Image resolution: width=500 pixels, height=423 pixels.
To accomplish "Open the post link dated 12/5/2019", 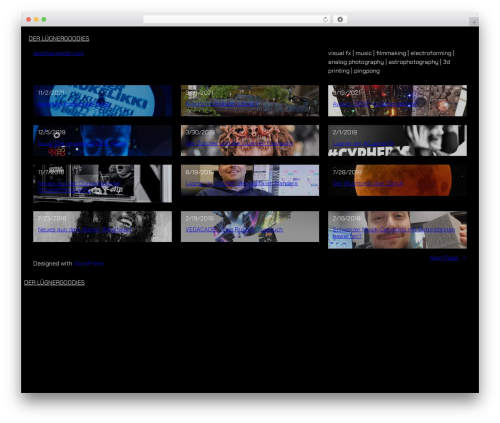I will tap(82, 143).
